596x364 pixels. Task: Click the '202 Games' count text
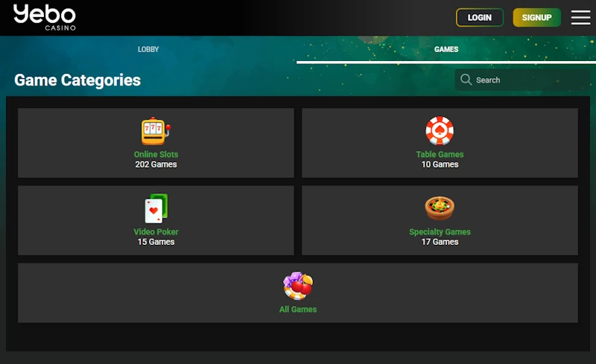(156, 165)
